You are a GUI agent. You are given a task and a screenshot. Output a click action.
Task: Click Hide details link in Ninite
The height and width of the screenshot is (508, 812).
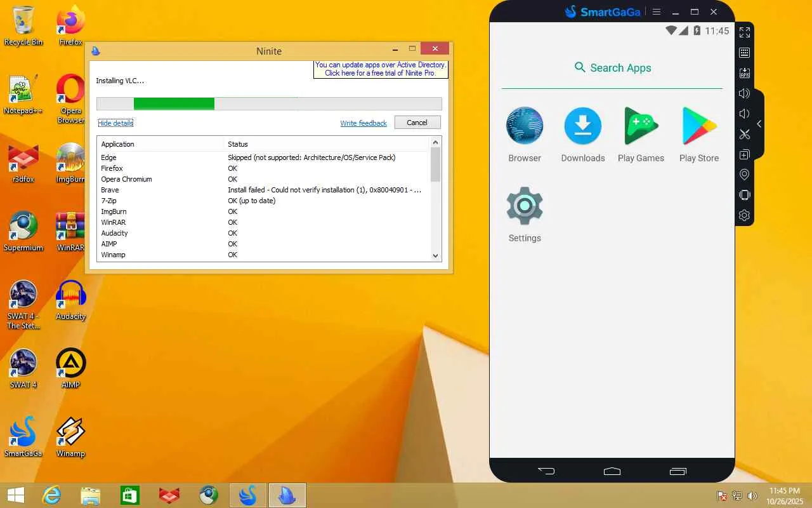pyautogui.click(x=115, y=123)
